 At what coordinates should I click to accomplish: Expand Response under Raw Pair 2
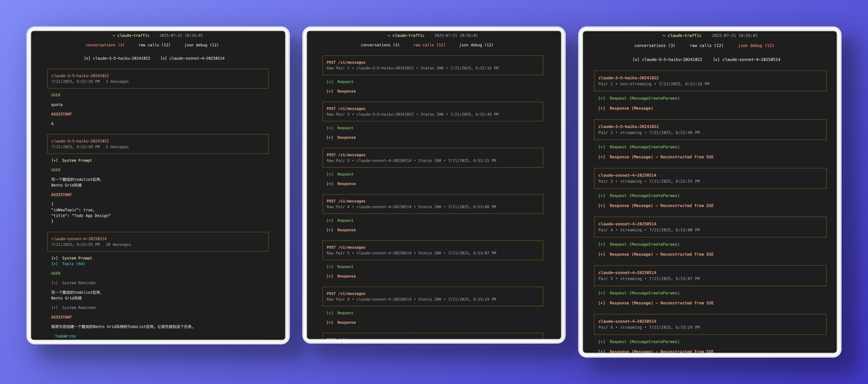tap(341, 137)
